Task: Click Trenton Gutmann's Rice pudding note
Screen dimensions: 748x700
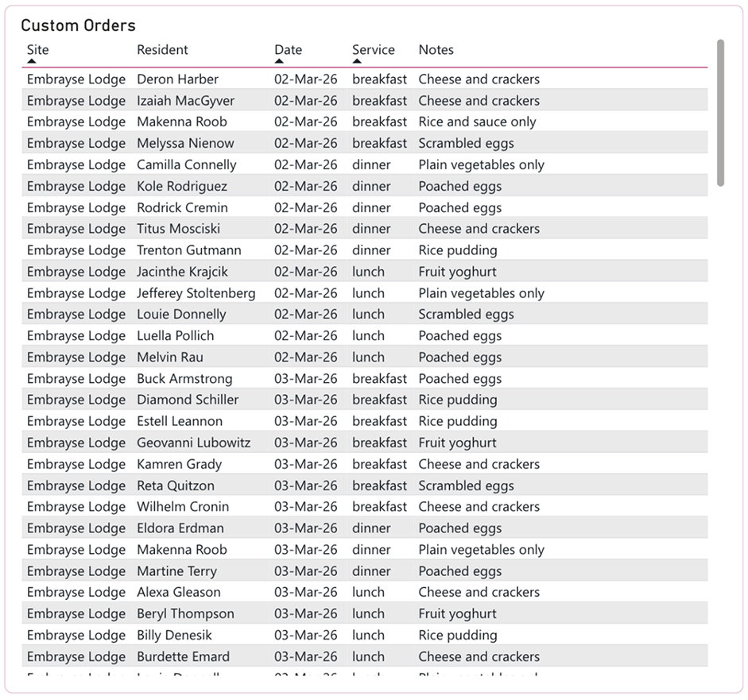Action: [457, 250]
